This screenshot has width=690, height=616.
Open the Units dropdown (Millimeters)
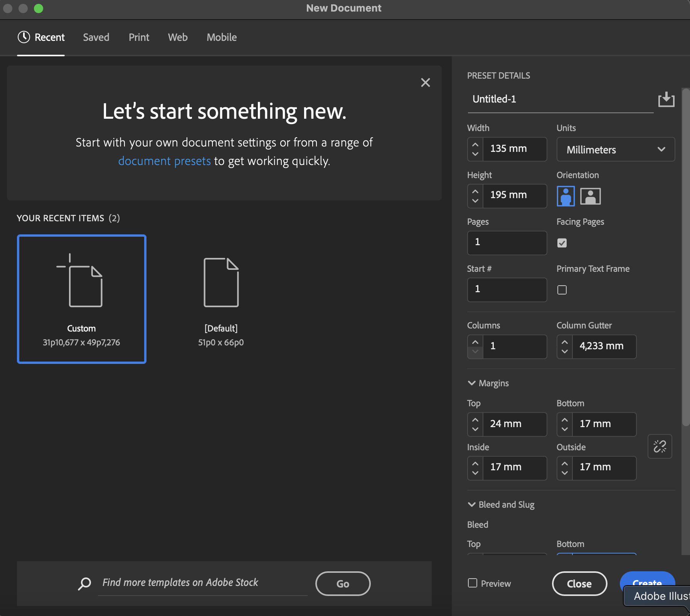pyautogui.click(x=616, y=150)
